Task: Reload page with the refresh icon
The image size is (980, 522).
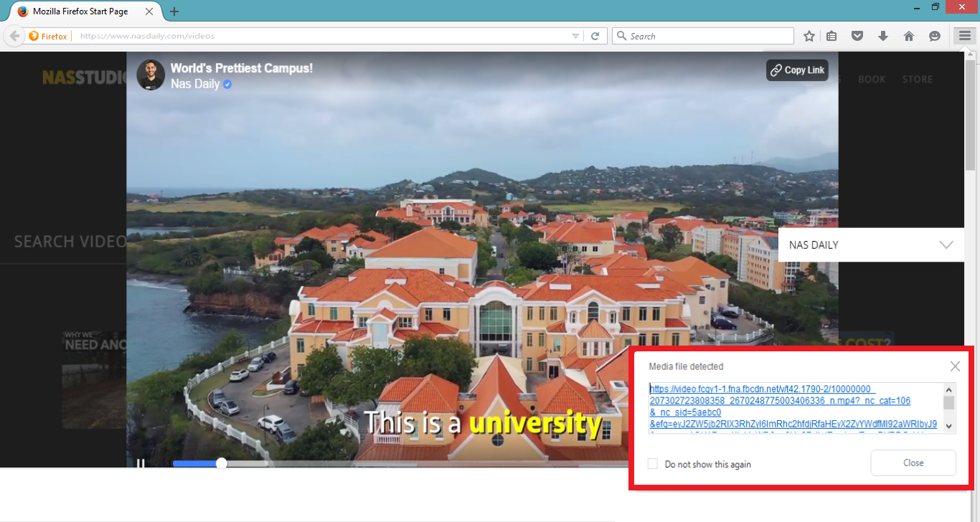Action: pyautogui.click(x=595, y=35)
